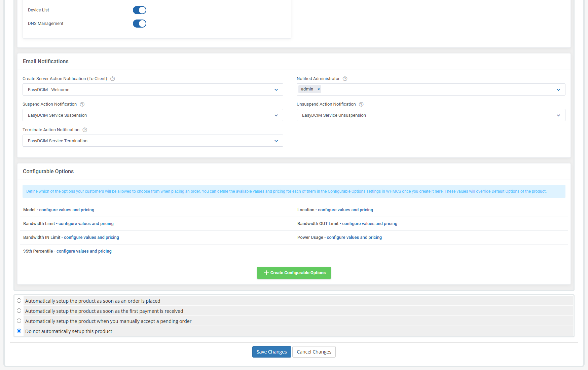Image resolution: width=588 pixels, height=370 pixels.
Task: Open Model configure values and pricing link
Action: (x=67, y=210)
